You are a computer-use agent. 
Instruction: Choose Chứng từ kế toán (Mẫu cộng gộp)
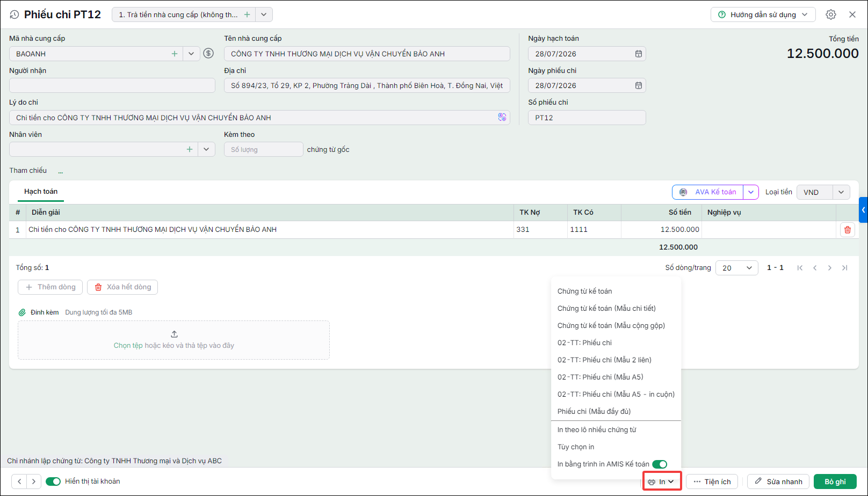tap(611, 326)
